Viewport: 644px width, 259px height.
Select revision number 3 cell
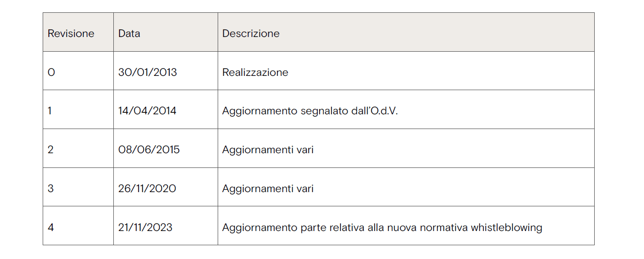click(51, 189)
